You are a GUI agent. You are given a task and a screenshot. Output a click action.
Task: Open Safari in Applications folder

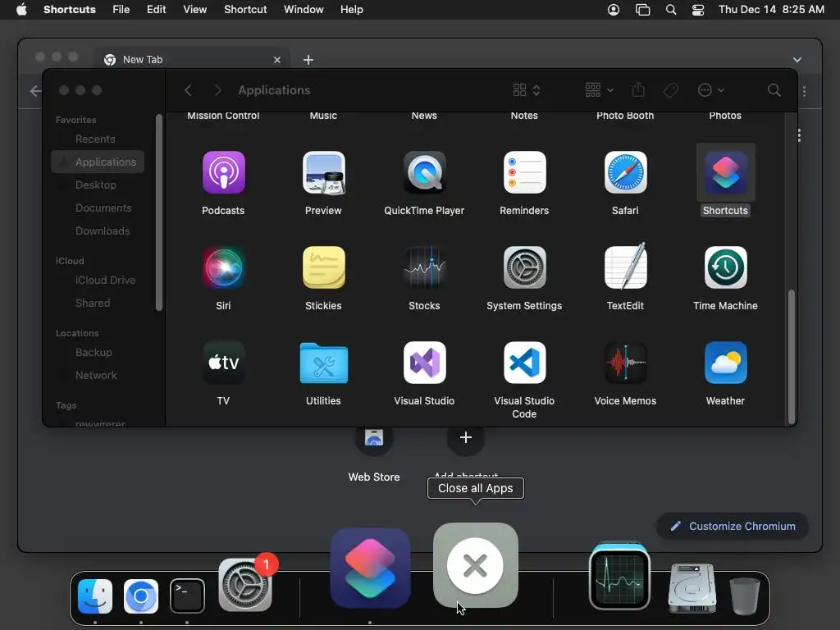click(625, 172)
